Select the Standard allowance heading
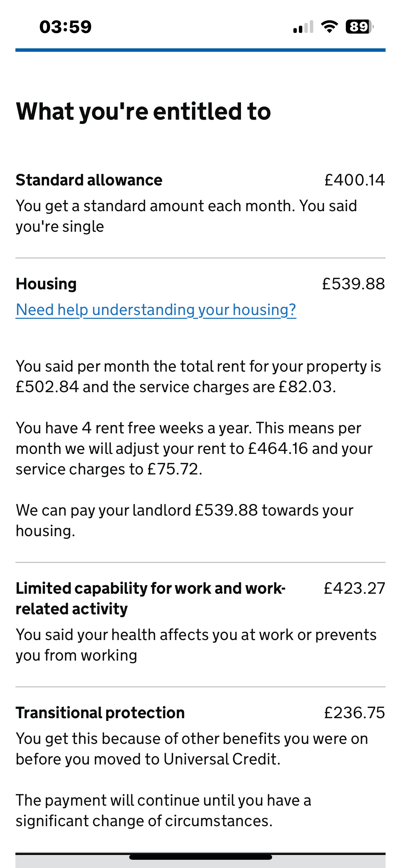Screen dimensions: 401x868 (89, 180)
